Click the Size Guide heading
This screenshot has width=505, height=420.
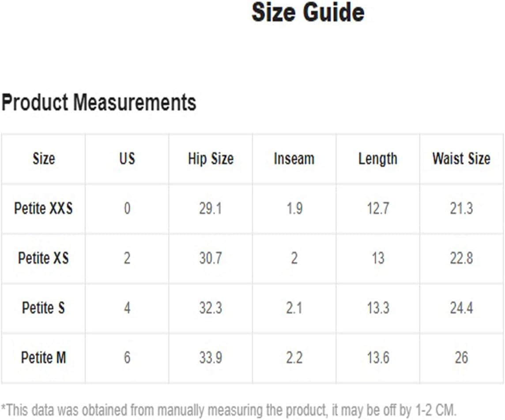coord(308,12)
